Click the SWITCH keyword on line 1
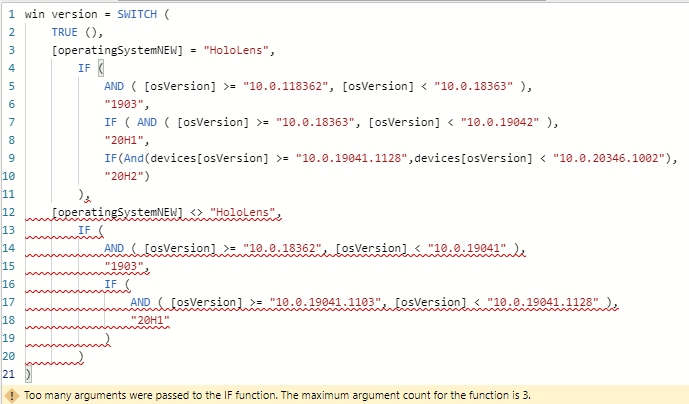This screenshot has height=404, width=689. pos(137,15)
